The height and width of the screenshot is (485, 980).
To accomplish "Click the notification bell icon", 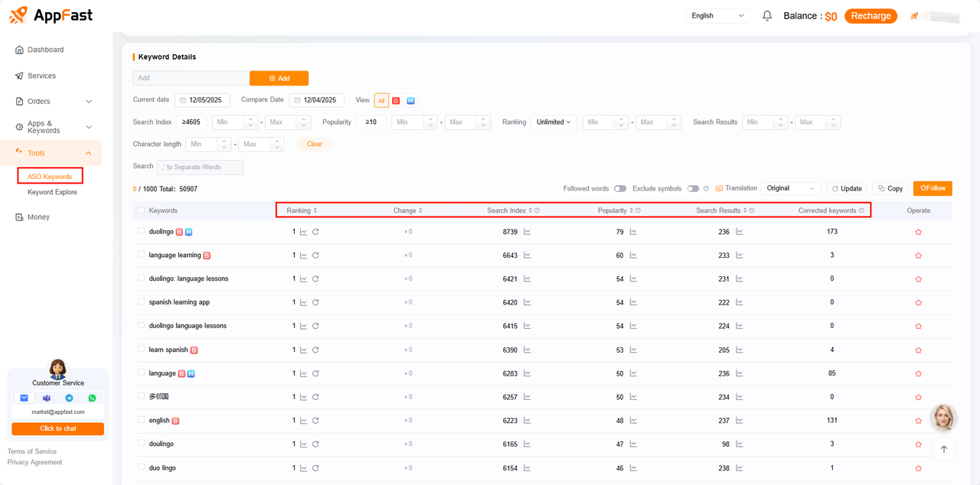I will tap(767, 16).
